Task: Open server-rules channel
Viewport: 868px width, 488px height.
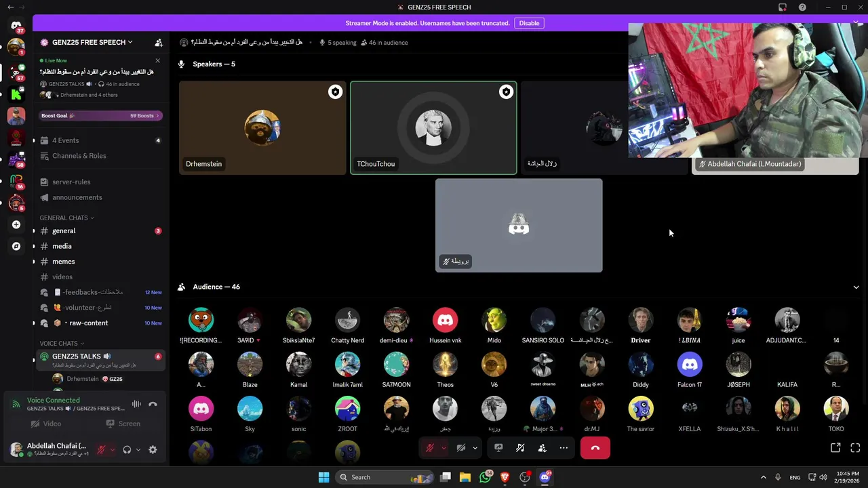Action: 100,182
